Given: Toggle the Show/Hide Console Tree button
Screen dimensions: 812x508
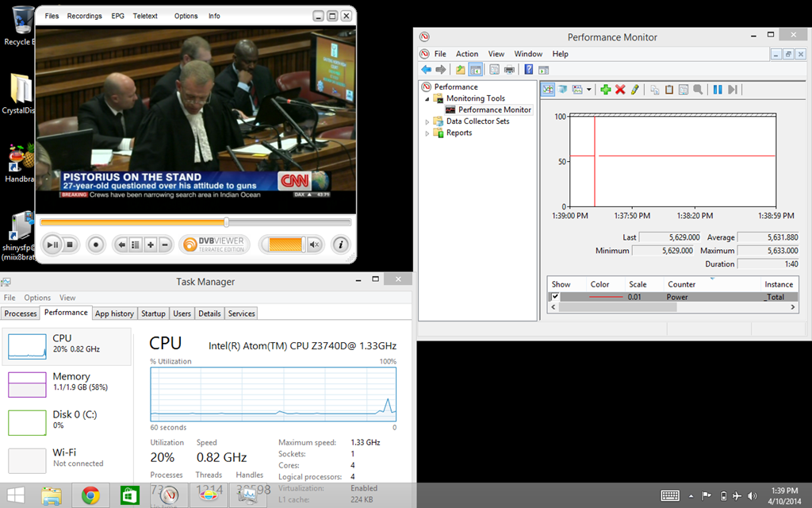Looking at the screenshot, I should click(x=475, y=70).
